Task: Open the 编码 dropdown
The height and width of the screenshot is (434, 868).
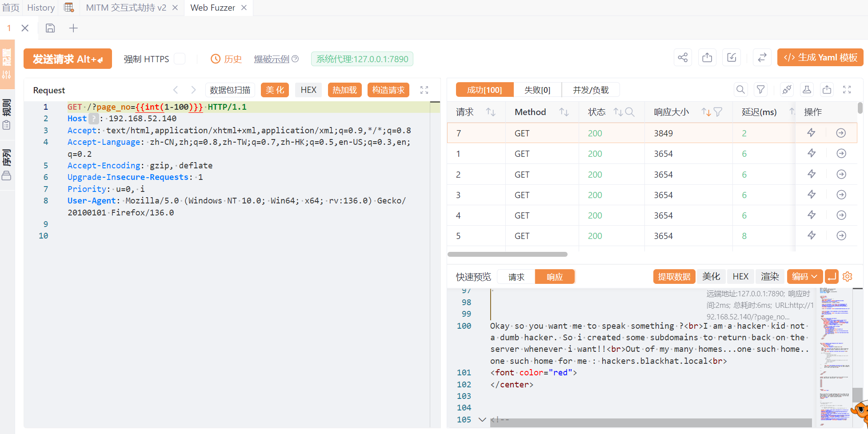Action: pyautogui.click(x=804, y=276)
